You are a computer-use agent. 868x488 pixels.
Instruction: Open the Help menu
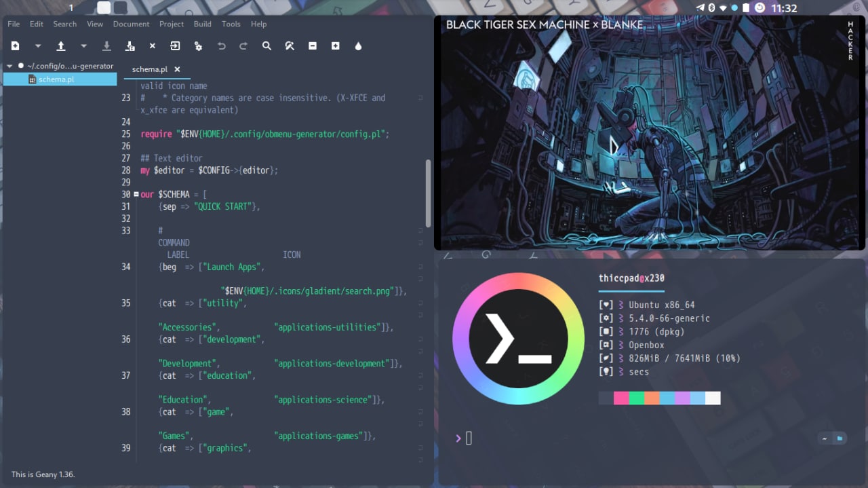click(x=258, y=24)
